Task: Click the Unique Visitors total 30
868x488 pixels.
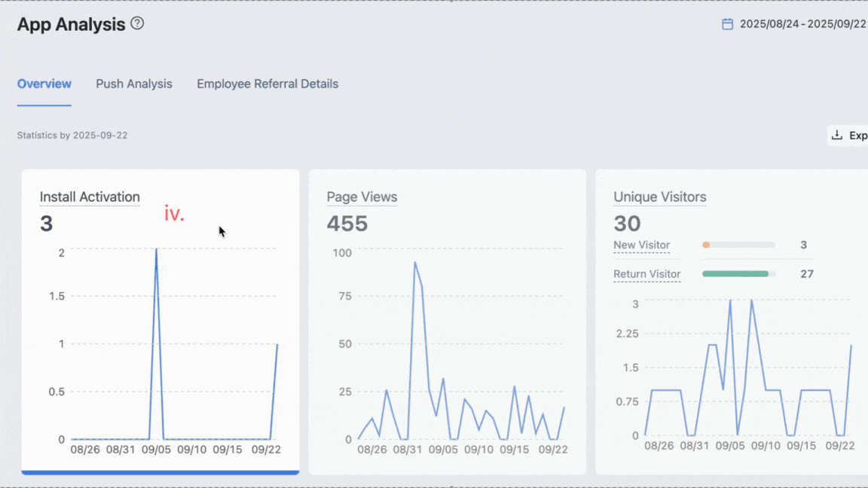Action: [627, 224]
